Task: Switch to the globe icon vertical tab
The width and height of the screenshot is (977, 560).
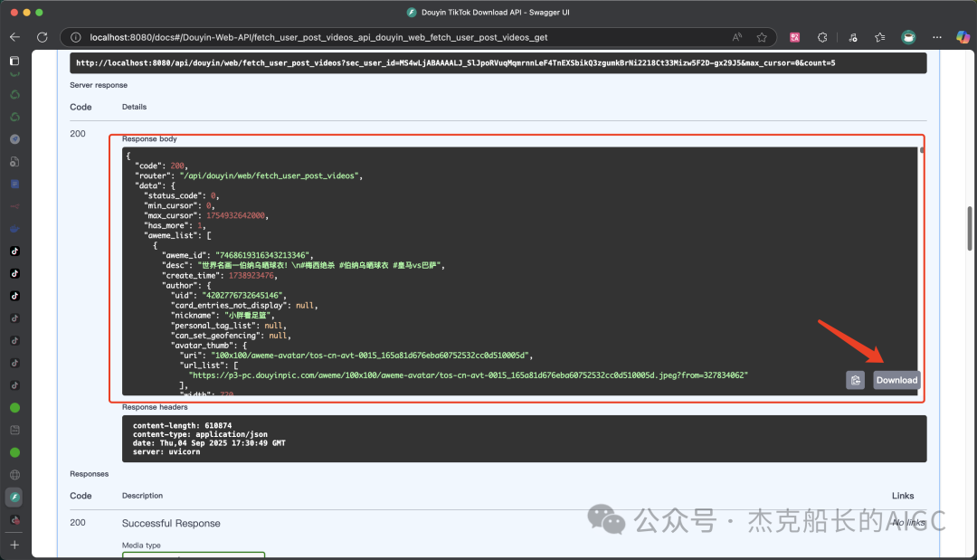Action: point(15,475)
